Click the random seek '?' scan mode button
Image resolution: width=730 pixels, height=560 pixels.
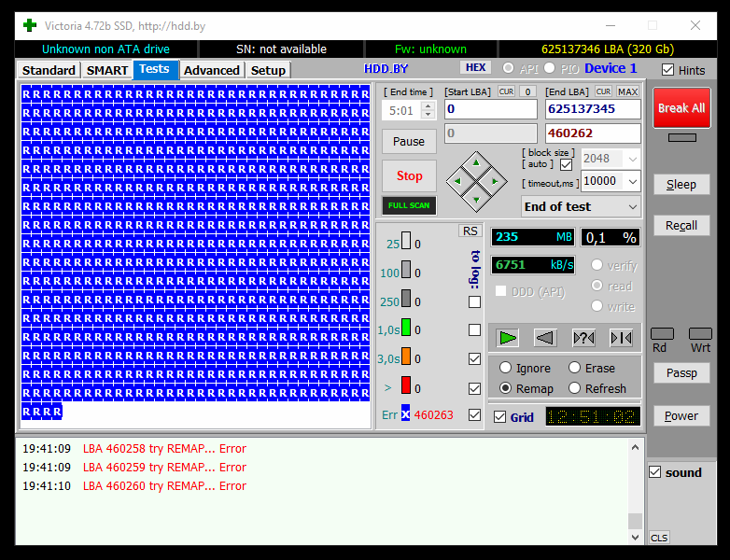click(x=583, y=337)
